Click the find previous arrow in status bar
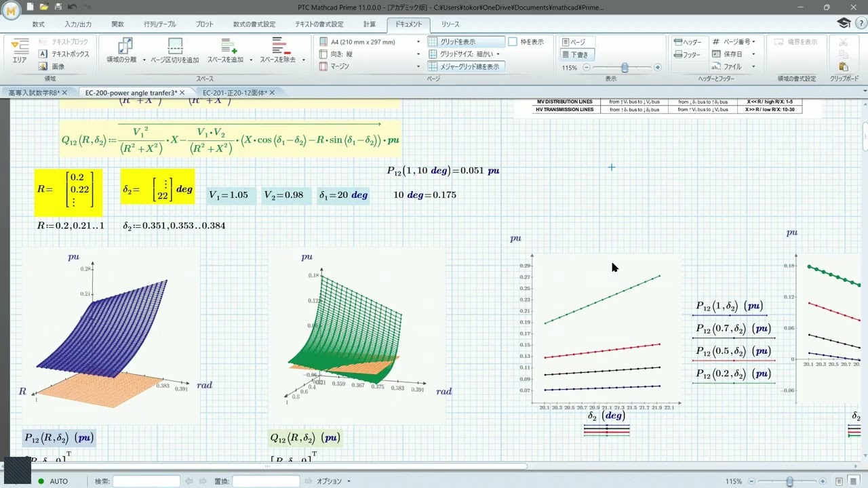The image size is (868, 488). [x=190, y=481]
